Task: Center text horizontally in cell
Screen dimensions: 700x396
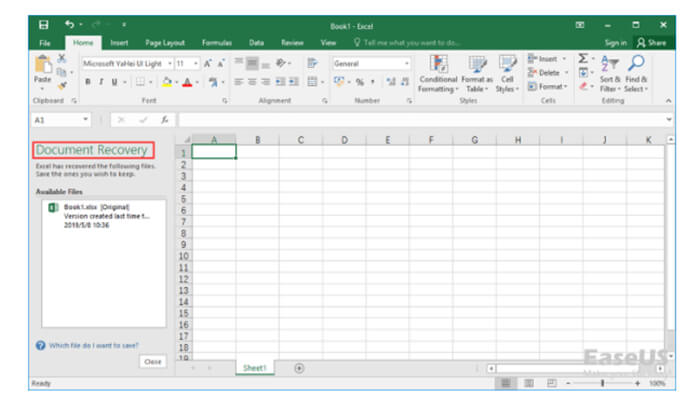Action: click(x=252, y=82)
